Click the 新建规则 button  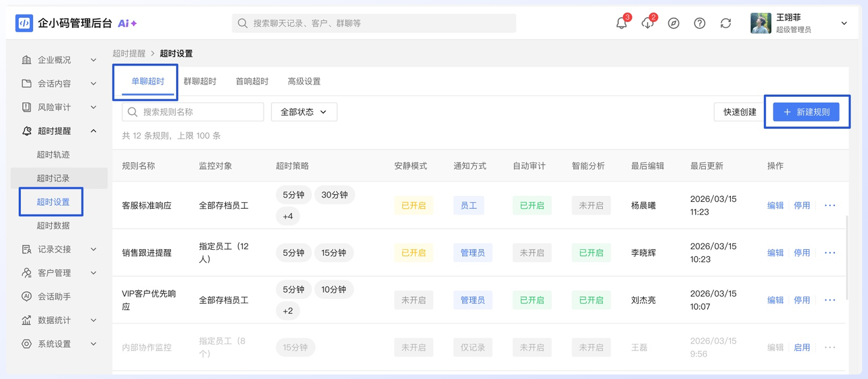coord(806,112)
